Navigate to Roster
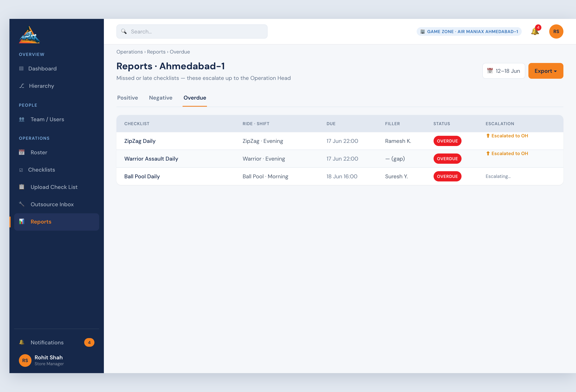Screen dimensions: 576x392 pos(56,152)
